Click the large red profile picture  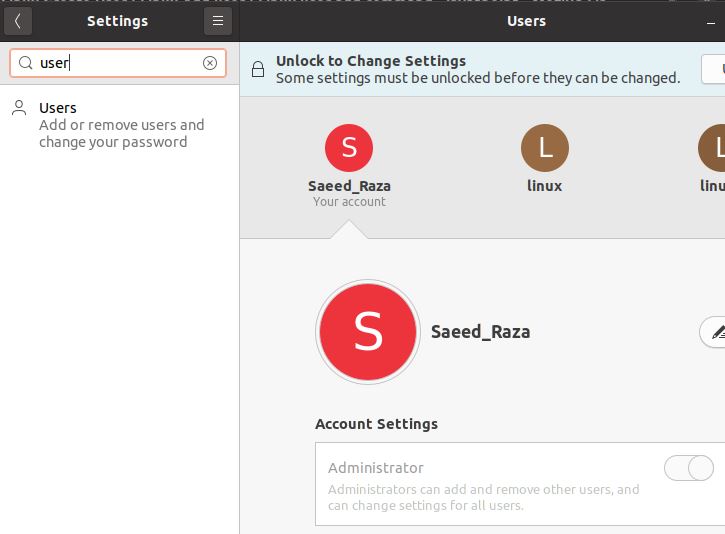[367, 332]
